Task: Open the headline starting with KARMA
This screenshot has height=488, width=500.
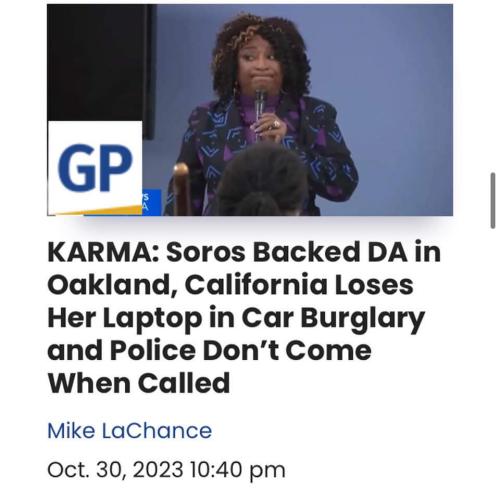Action: [244, 317]
